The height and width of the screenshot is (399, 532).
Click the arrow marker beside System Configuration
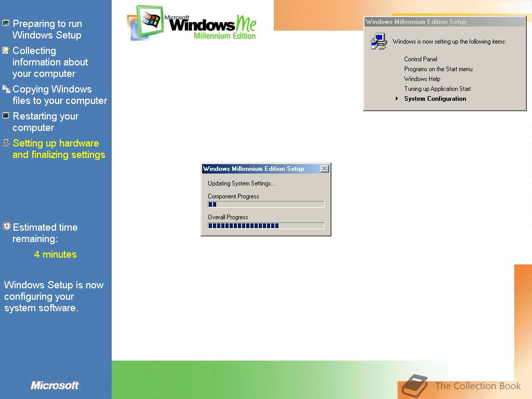tap(396, 99)
